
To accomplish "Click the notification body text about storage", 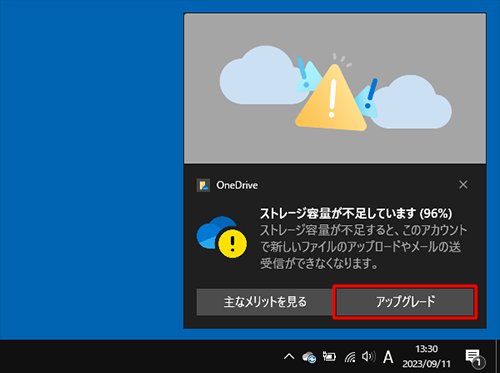I will pos(363,247).
